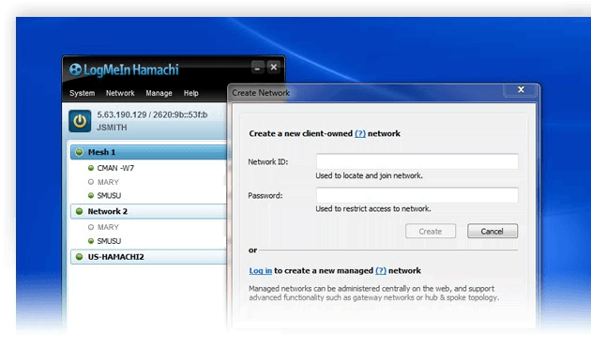Click the LogMeIn Hamachi logo icon
Screen dimensions: 591x364
(x=75, y=69)
